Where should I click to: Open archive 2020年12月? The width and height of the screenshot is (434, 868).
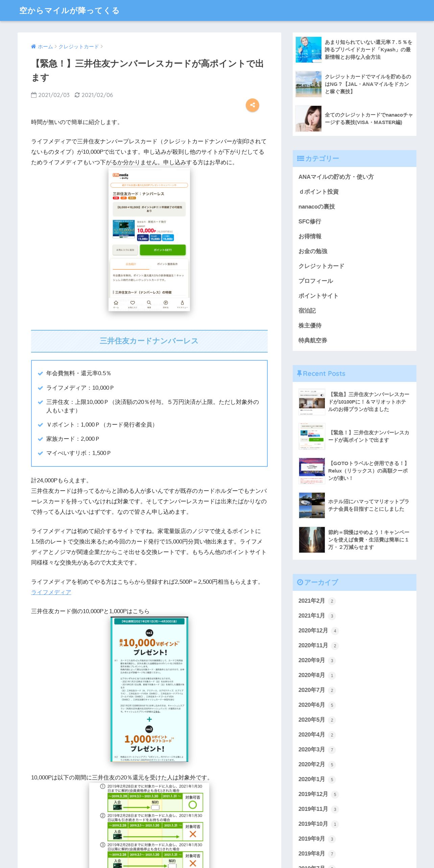point(313,630)
